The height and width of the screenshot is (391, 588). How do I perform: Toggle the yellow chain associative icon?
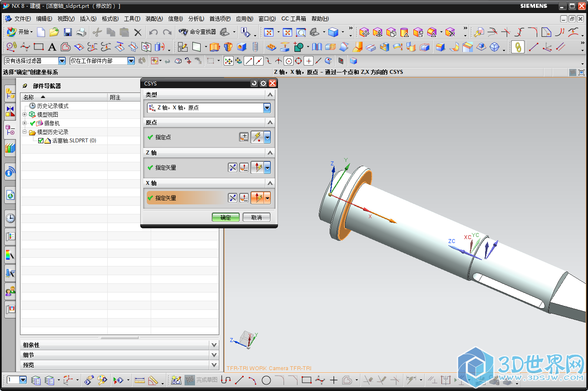click(x=518, y=47)
